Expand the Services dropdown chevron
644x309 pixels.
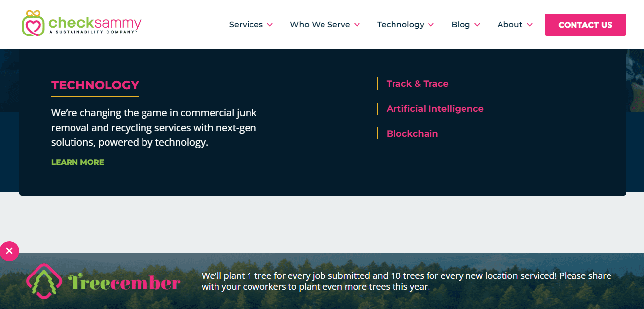coord(270,25)
